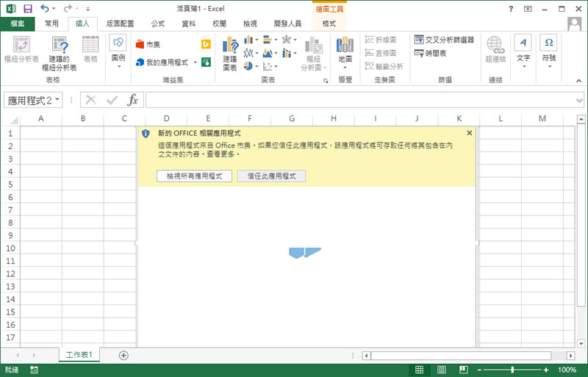The height and width of the screenshot is (377, 588).
Task: Insert a stock or radar chart
Action: pos(287,40)
